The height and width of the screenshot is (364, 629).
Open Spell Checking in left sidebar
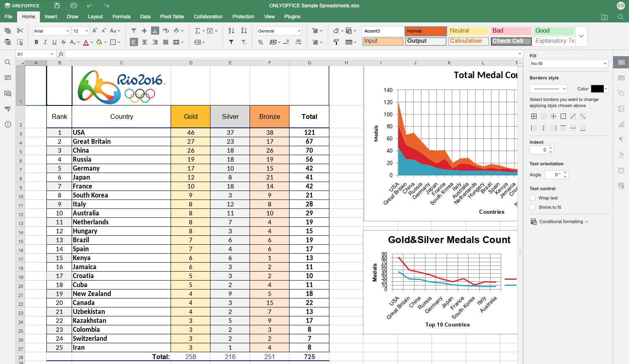(x=8, y=109)
